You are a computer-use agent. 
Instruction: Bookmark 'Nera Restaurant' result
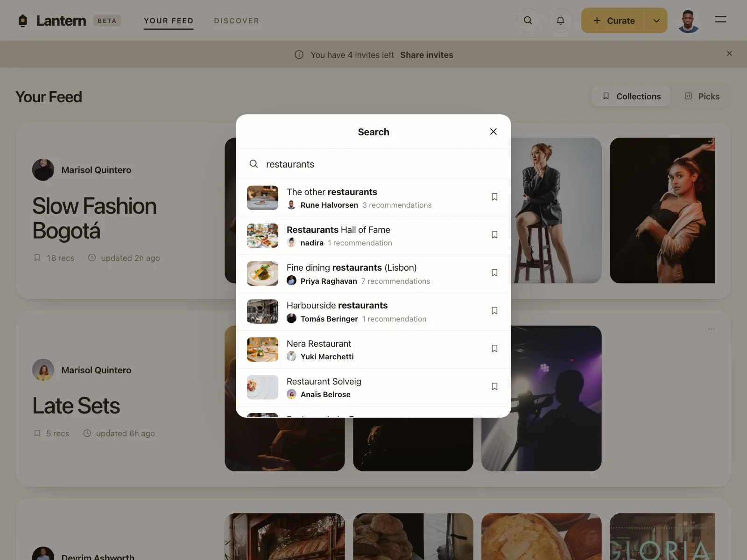pyautogui.click(x=494, y=349)
